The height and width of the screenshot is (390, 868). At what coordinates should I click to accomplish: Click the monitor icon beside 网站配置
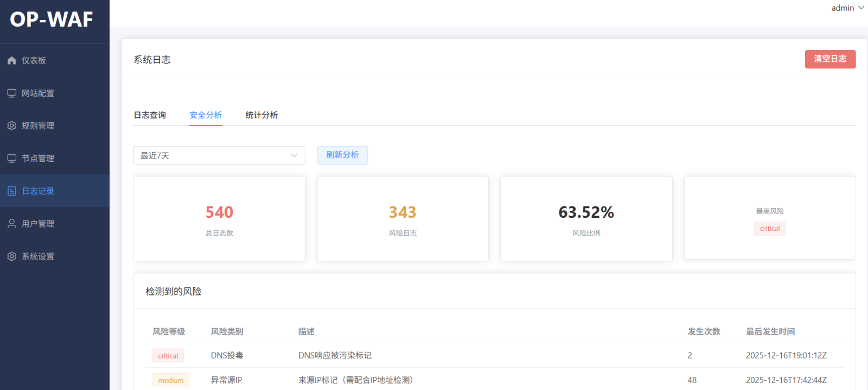[x=11, y=93]
